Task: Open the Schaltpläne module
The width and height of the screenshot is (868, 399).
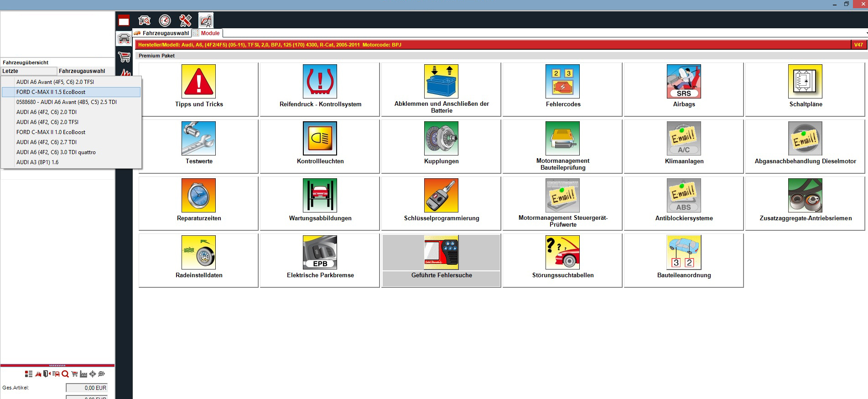Action: tap(805, 89)
